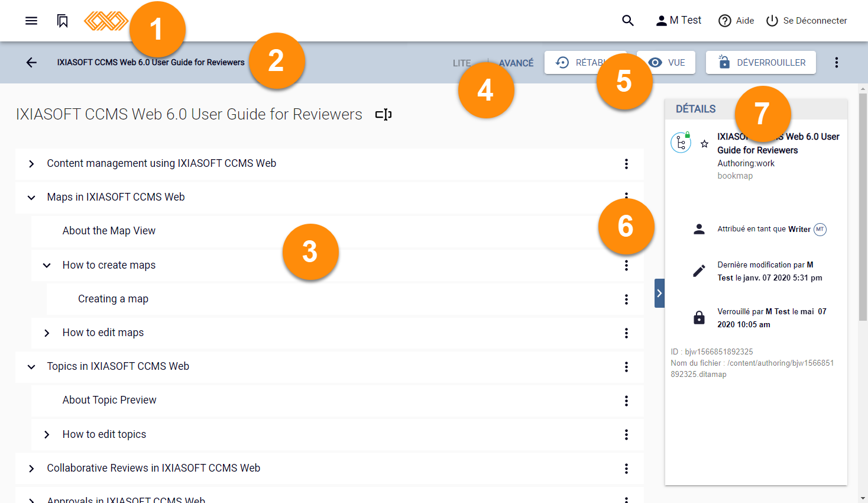Click the map title heading text
Viewport: 868px width, 503px height.
point(189,114)
